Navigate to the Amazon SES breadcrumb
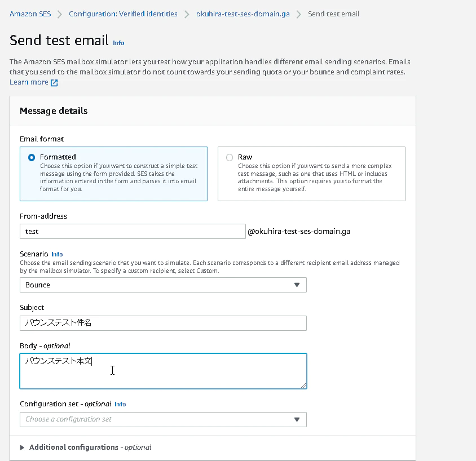Screen dimensions: 476x461 pos(30,14)
